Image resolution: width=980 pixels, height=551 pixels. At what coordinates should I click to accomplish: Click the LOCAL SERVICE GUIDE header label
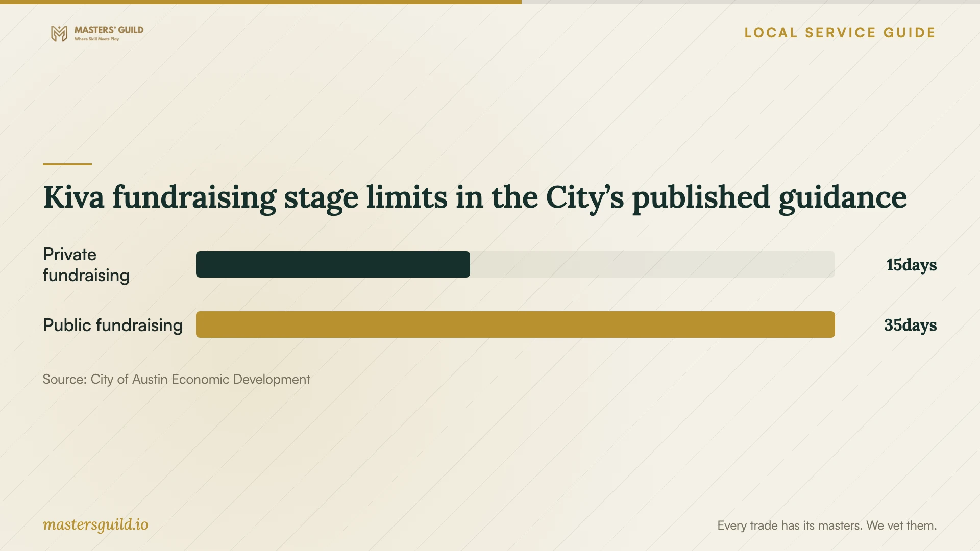click(x=840, y=33)
